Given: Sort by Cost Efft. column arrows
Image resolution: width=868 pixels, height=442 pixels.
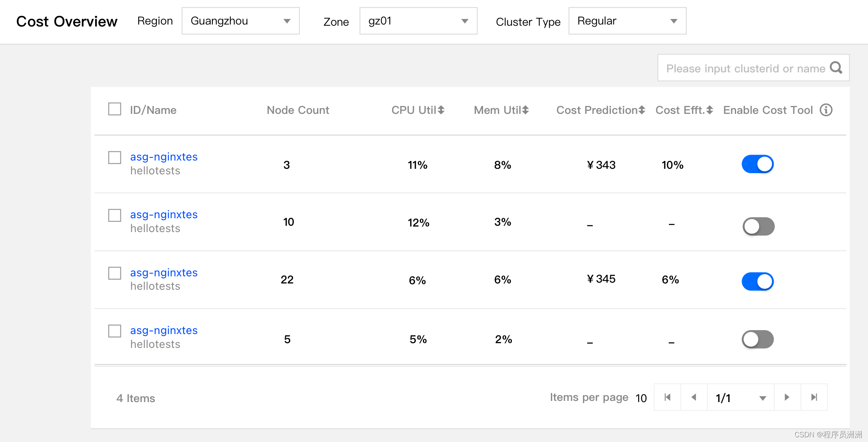Looking at the screenshot, I should click(710, 110).
